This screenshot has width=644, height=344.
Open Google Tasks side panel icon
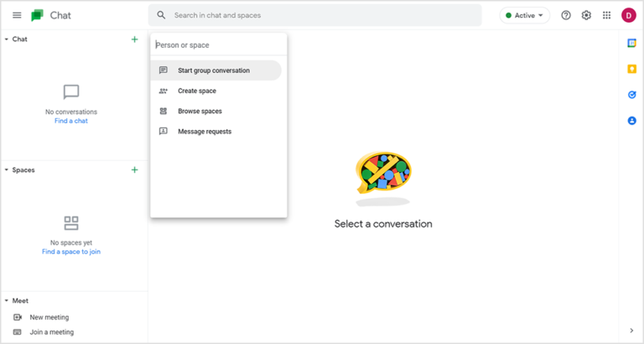click(x=631, y=95)
